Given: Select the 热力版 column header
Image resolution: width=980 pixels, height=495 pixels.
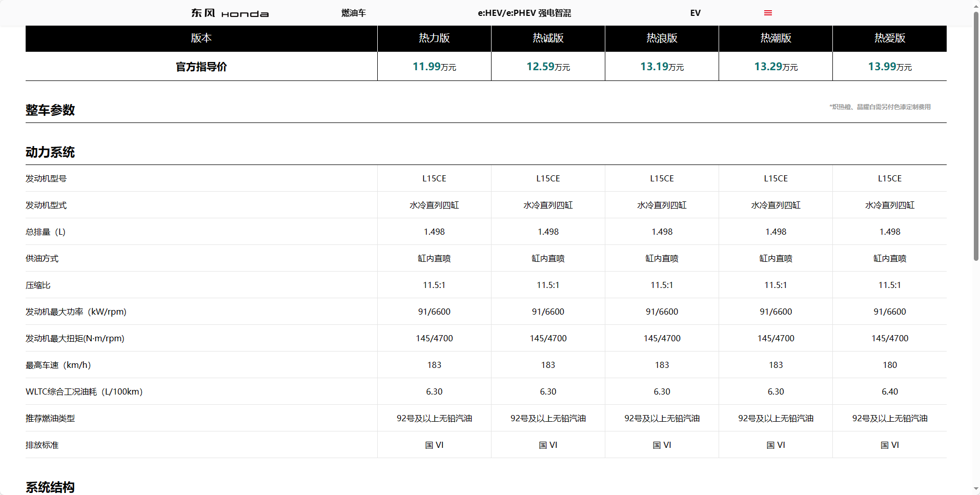Looking at the screenshot, I should click(x=434, y=38).
